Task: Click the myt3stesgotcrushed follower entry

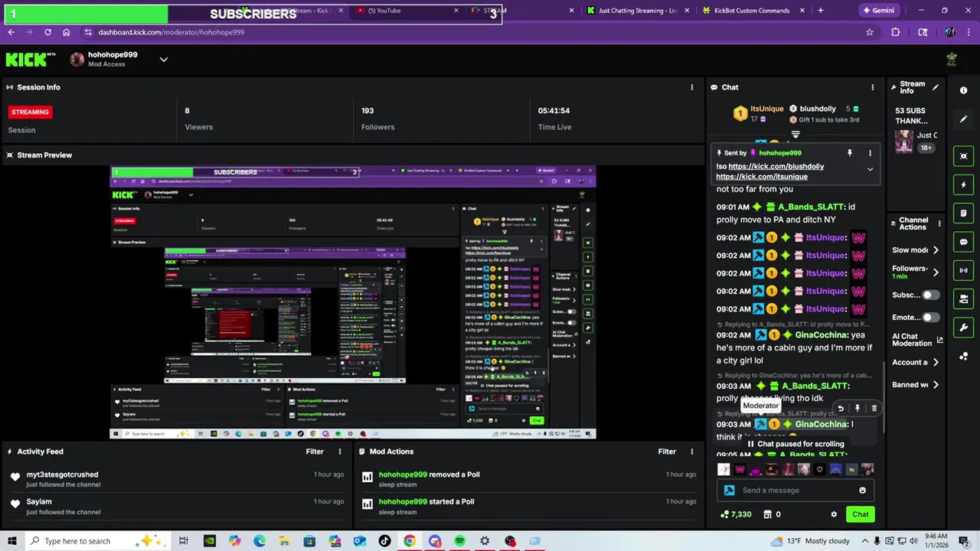Action: pos(178,479)
